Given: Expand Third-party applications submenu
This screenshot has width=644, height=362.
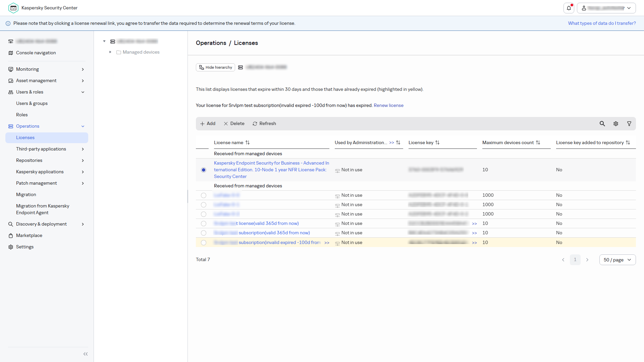Looking at the screenshot, I should 47,149.
